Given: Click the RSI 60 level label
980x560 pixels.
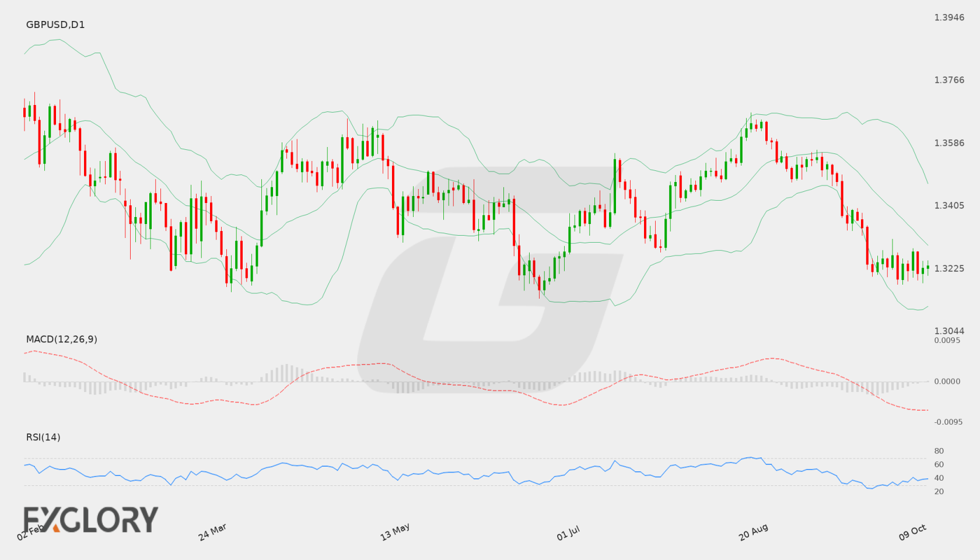Looking at the screenshot, I should 939,464.
